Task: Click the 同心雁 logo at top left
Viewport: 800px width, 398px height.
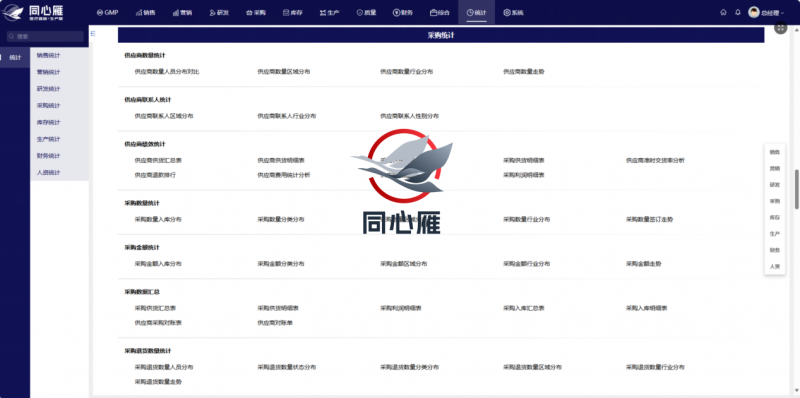Action: point(33,12)
